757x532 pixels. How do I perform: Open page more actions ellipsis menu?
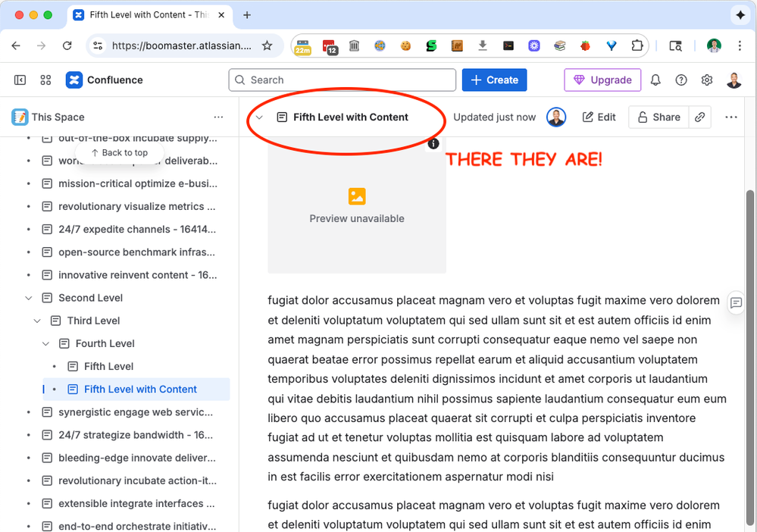point(731,117)
